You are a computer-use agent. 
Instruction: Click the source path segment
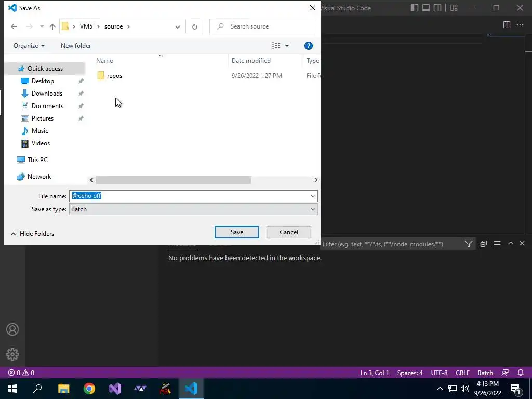click(113, 26)
